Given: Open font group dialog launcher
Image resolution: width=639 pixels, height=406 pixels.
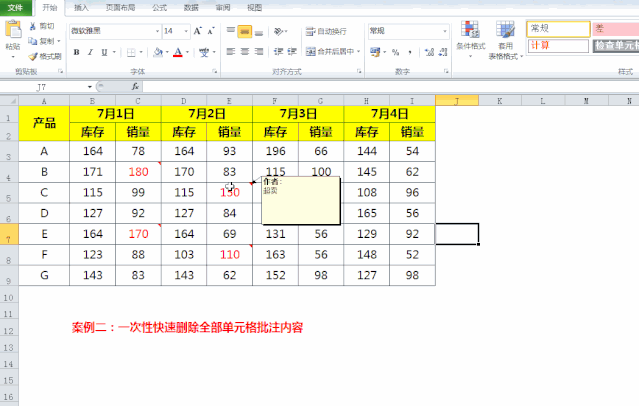Looking at the screenshot, I should point(215,72).
